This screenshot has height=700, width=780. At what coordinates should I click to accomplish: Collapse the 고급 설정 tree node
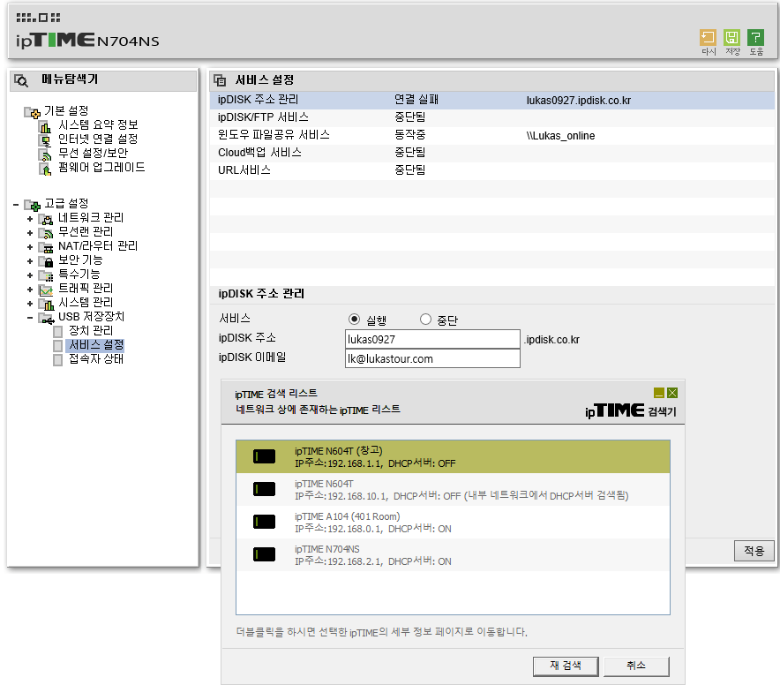pos(16,205)
